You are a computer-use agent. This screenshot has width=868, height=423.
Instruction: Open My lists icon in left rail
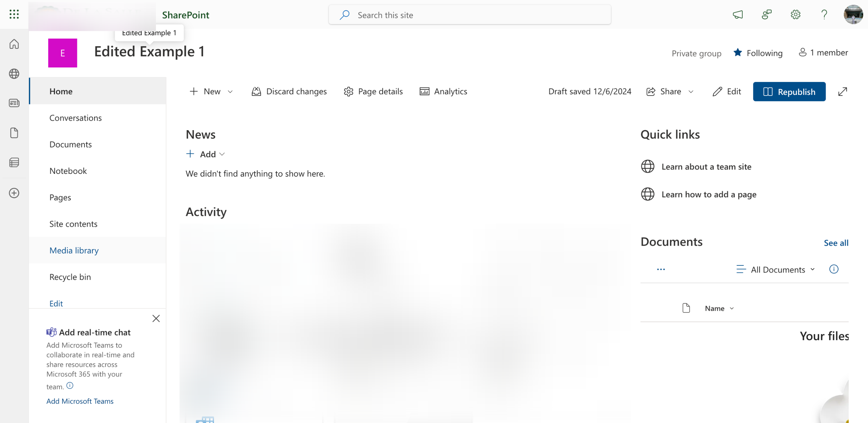tap(14, 163)
